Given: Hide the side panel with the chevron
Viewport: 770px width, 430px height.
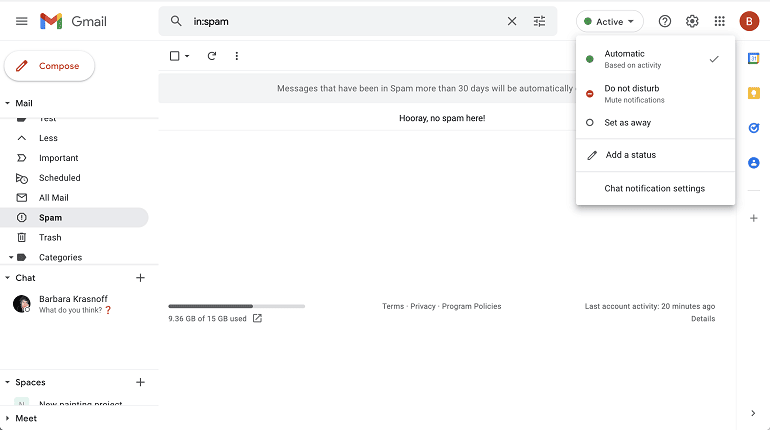Looking at the screenshot, I should coord(753,413).
